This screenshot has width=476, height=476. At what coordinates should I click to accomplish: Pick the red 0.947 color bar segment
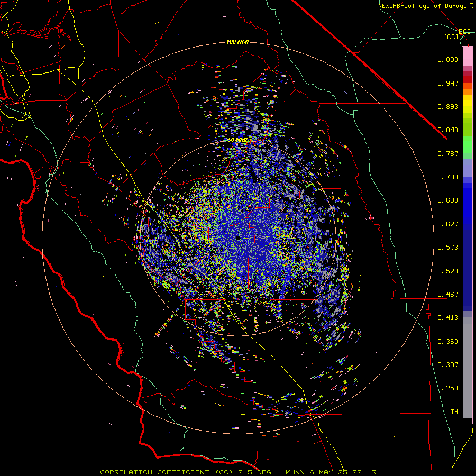pyautogui.click(x=467, y=79)
